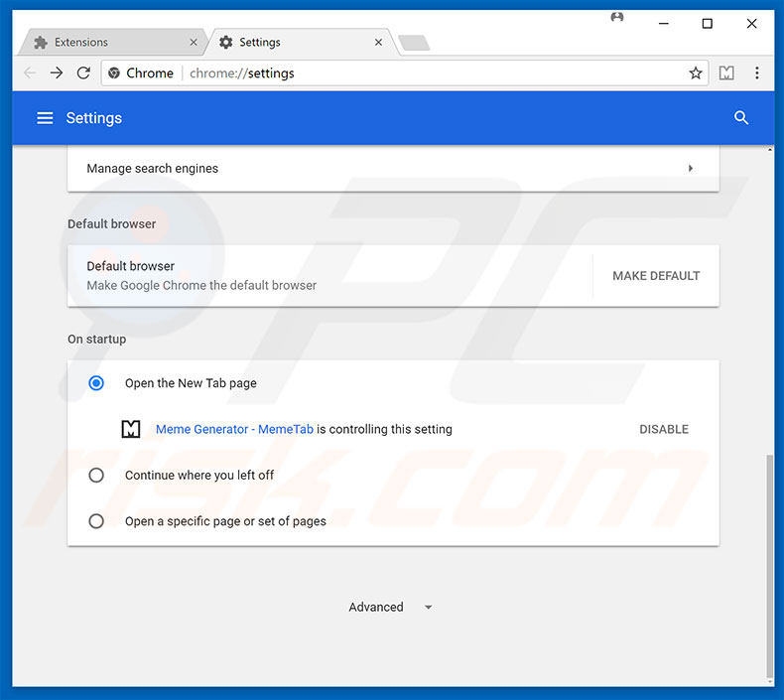Click the search settings magnifier icon
The height and width of the screenshot is (700, 784).
741,118
